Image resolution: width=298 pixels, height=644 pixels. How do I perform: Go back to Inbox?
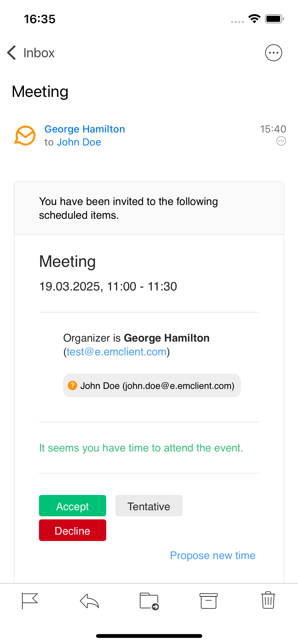(31, 53)
